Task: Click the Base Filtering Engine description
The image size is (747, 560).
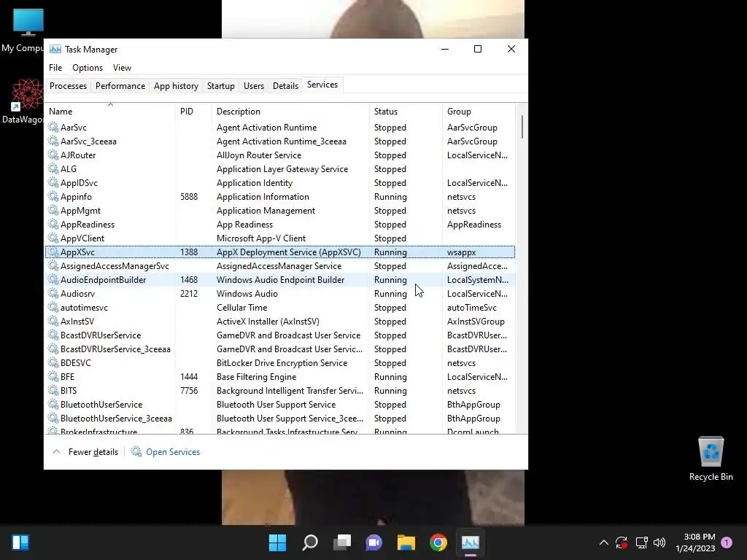Action: coord(256,376)
